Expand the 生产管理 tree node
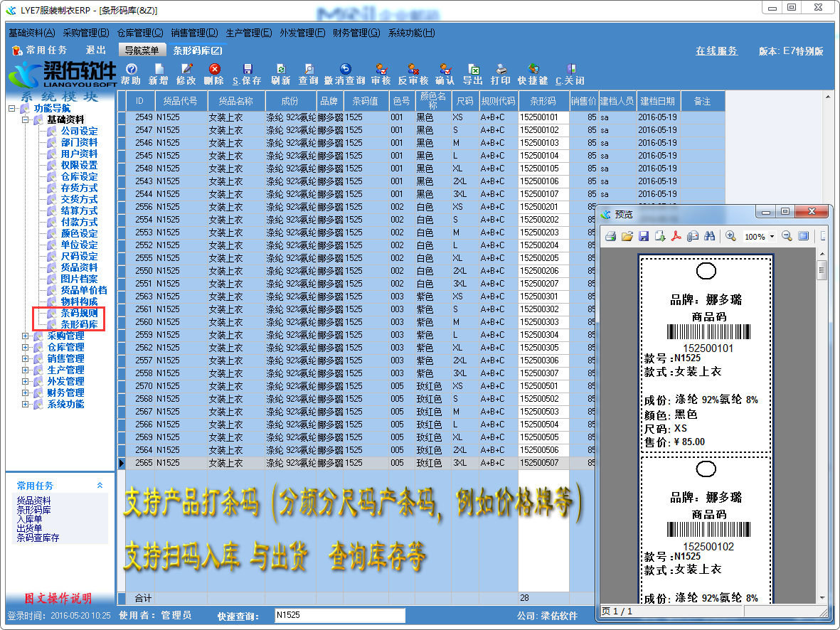 [x=25, y=370]
